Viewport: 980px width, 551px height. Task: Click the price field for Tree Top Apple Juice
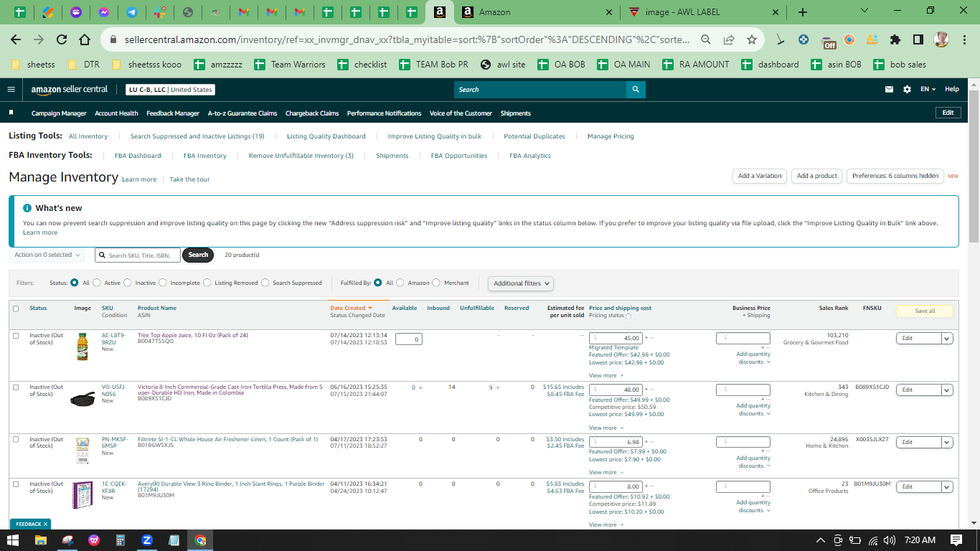click(616, 338)
